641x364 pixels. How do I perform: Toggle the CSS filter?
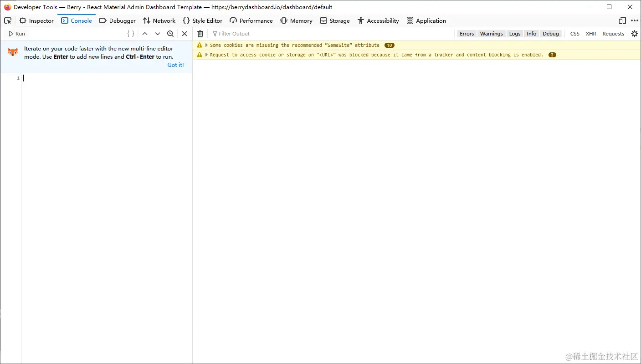coord(575,34)
